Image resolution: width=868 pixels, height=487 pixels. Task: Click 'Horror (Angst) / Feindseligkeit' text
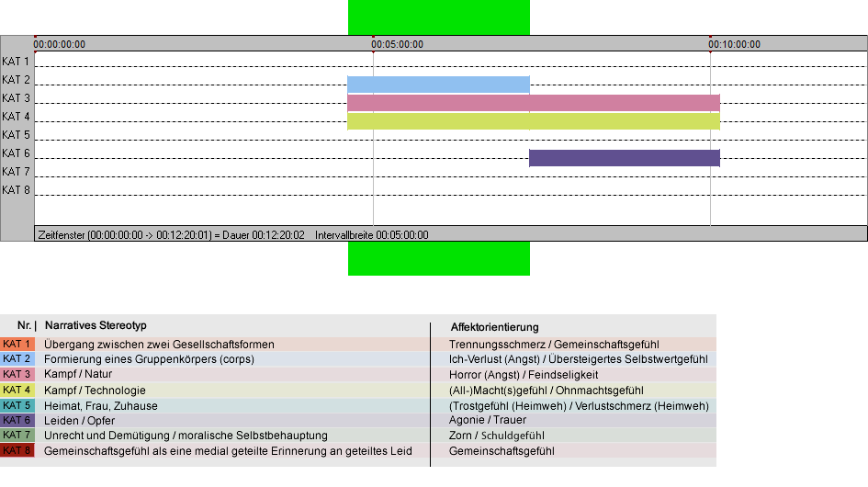tap(524, 375)
